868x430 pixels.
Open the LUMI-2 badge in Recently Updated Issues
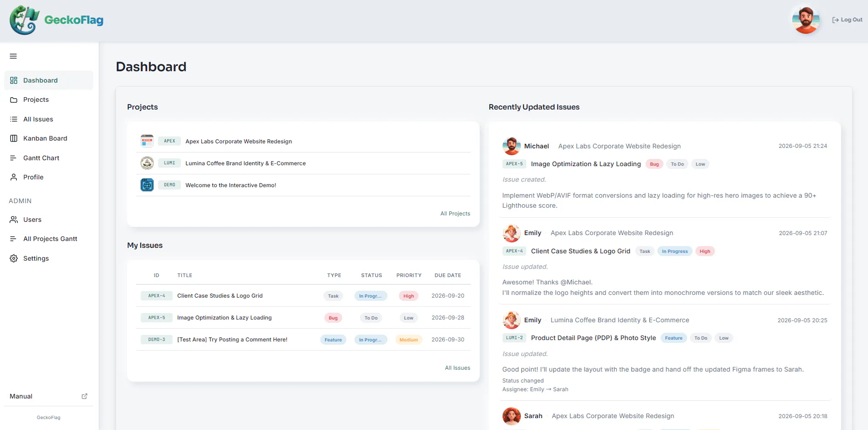tap(514, 338)
